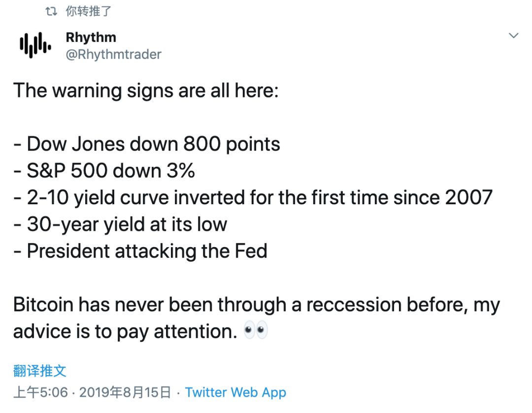The width and height of the screenshot is (532, 413).
Task: Click the misspelled word 'reccession'
Action: pyautogui.click(x=354, y=305)
